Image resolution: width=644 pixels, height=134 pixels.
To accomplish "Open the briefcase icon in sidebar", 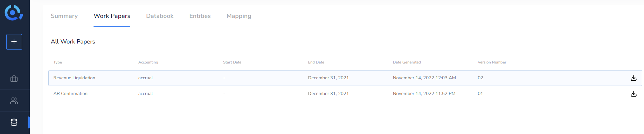I will coord(14,79).
